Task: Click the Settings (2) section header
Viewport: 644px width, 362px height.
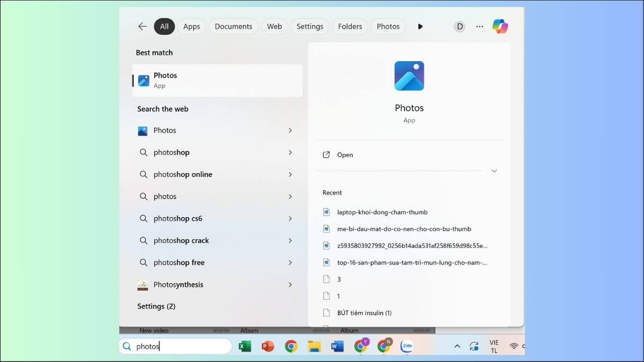Action: (156, 306)
